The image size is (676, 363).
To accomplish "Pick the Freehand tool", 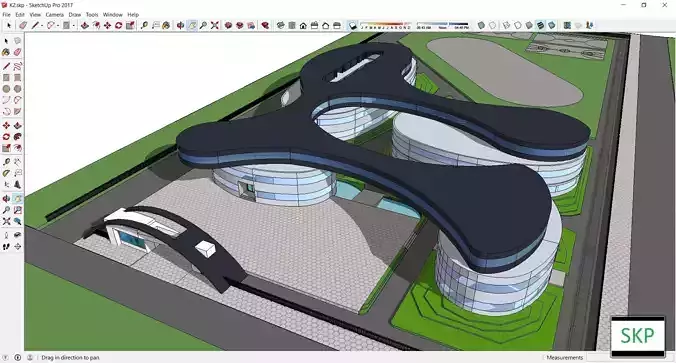I will [x=17, y=66].
